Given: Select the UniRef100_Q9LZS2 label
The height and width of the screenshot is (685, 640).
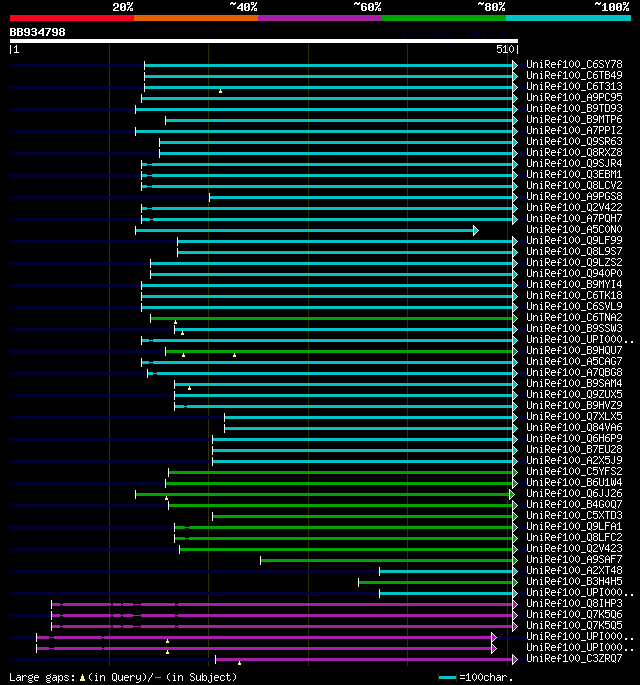Looking at the screenshot, I should (574, 262).
